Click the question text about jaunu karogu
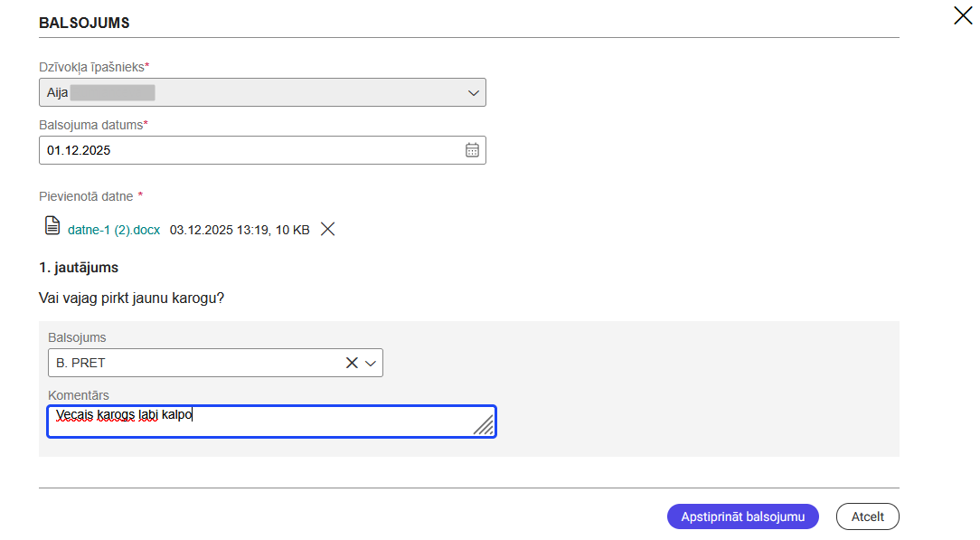The width and height of the screenshot is (980, 540). pyautogui.click(x=132, y=298)
